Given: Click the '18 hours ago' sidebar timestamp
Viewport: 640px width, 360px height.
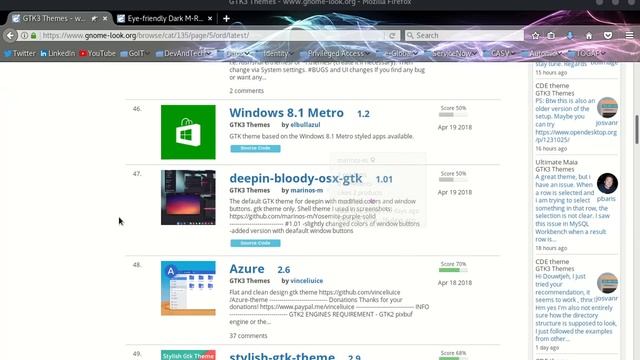Looking at the screenshot, I should pyautogui.click(x=551, y=248).
